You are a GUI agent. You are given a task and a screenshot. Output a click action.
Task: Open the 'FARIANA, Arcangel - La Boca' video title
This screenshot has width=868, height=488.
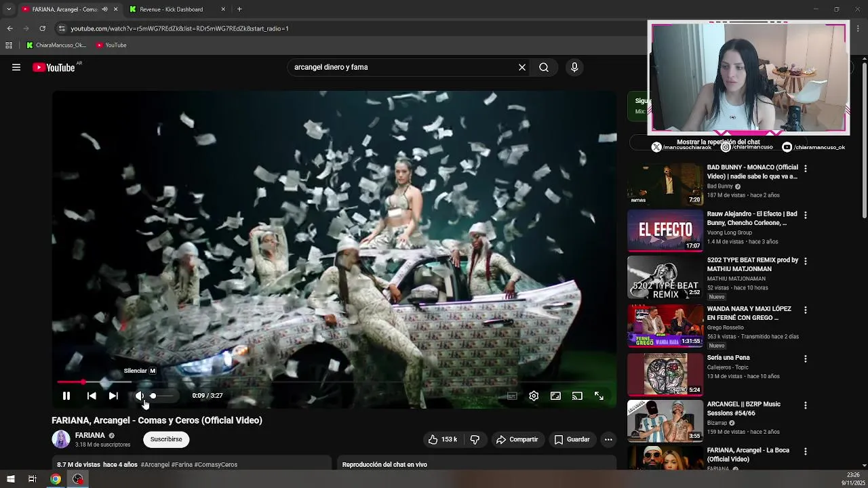coord(748,455)
